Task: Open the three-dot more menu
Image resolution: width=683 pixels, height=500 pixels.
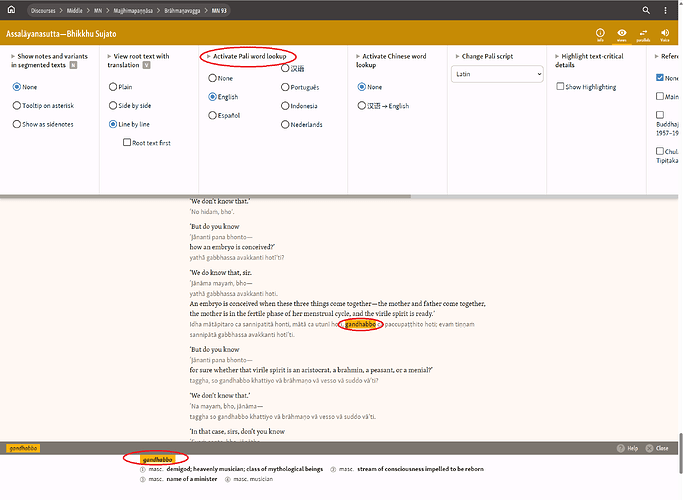Action: 665,10
